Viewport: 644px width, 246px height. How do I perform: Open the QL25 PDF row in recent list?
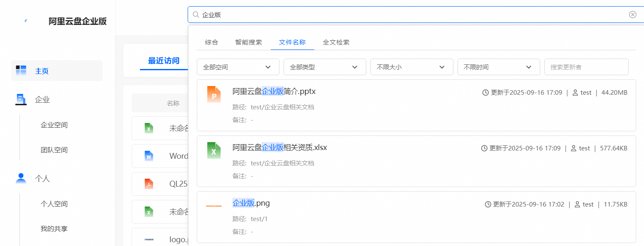click(x=160, y=184)
